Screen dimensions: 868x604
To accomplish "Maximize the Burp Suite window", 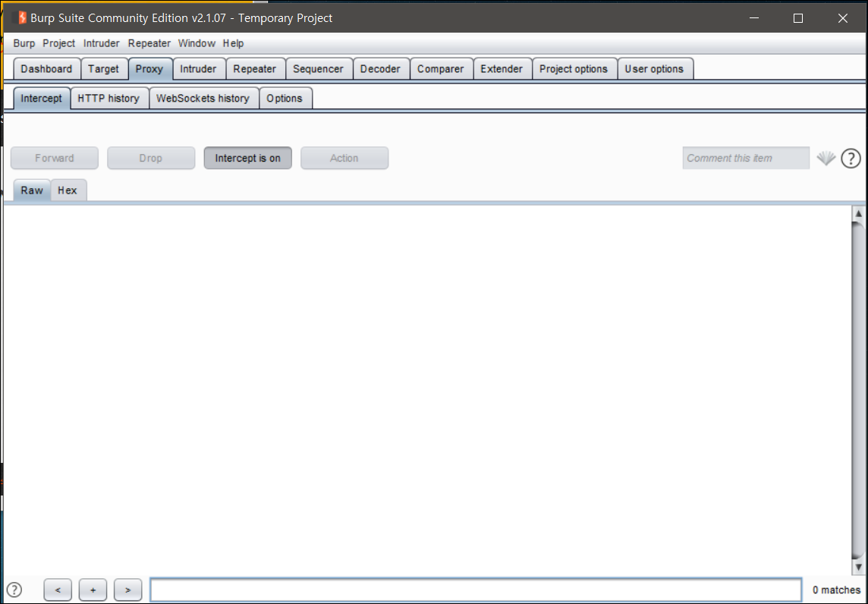I will pos(798,17).
